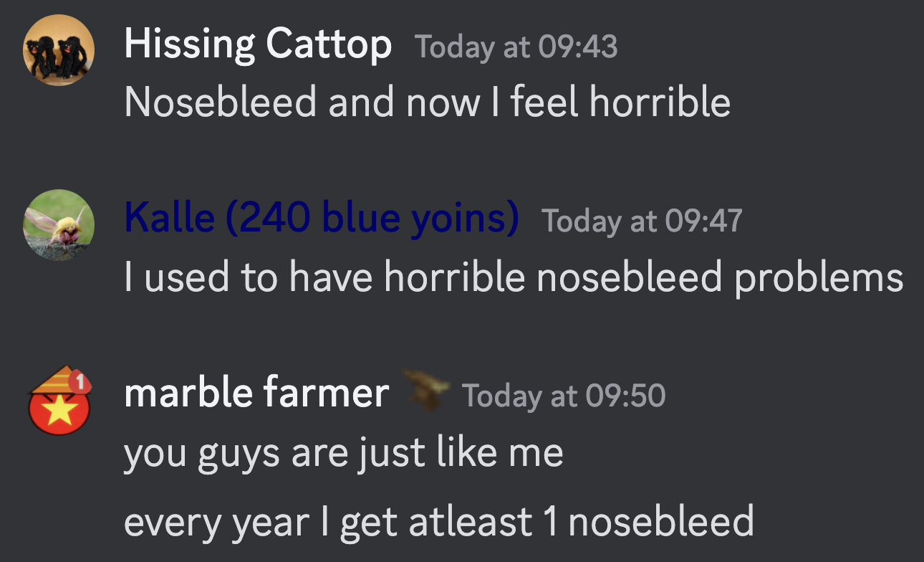Click the "Today at 09:50" timestamp

(564, 396)
